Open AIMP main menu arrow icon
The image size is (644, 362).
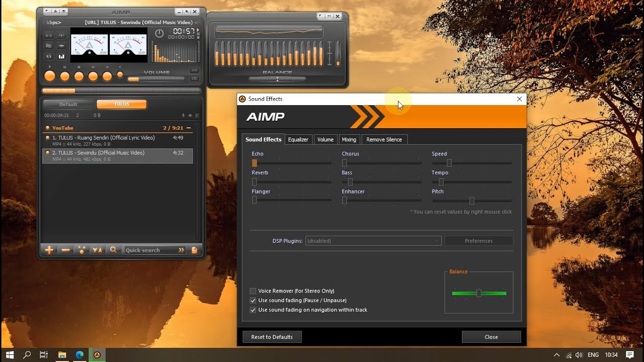coord(47,11)
